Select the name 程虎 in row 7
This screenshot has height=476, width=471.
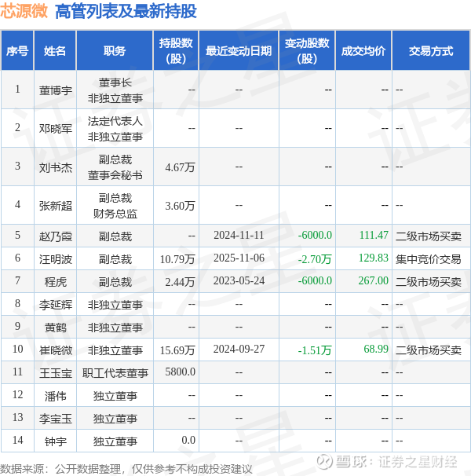tap(56, 282)
